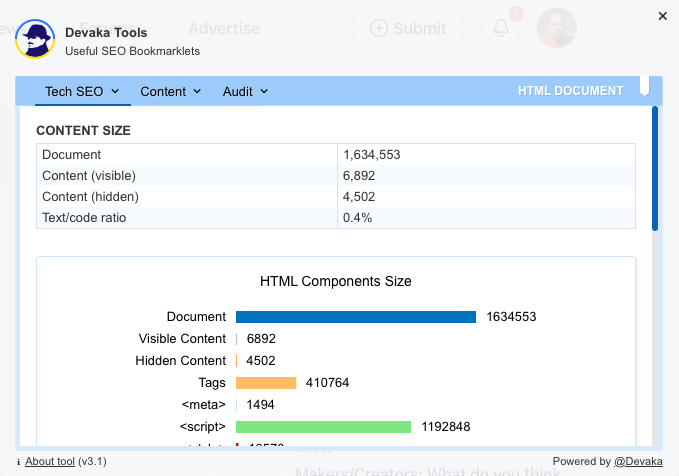
Task: Click the blue Document bar in chart
Action: [356, 317]
